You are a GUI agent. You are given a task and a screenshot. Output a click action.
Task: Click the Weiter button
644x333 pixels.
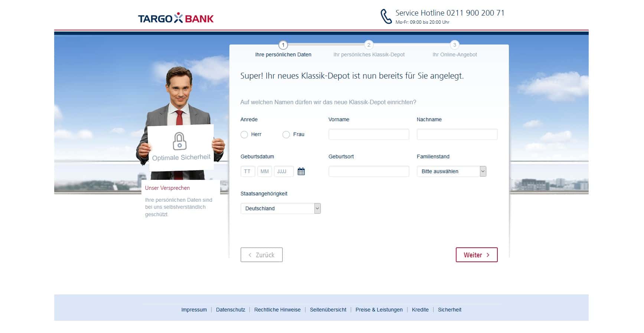477,255
